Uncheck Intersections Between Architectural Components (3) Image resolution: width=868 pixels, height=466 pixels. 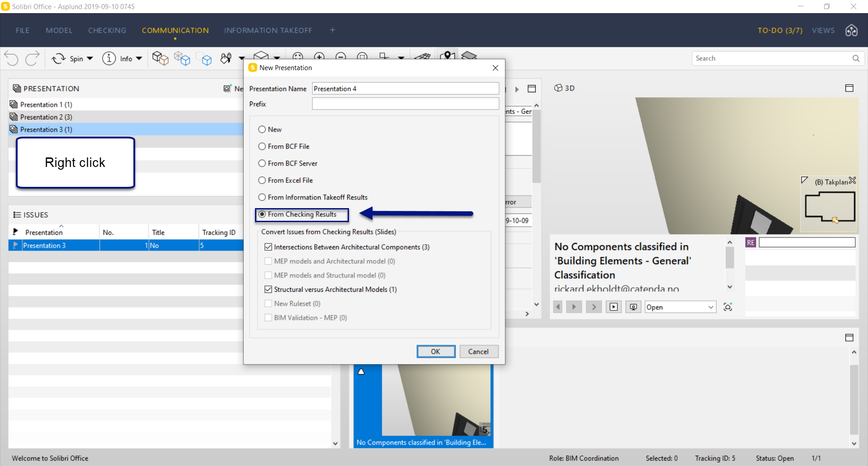[268, 247]
